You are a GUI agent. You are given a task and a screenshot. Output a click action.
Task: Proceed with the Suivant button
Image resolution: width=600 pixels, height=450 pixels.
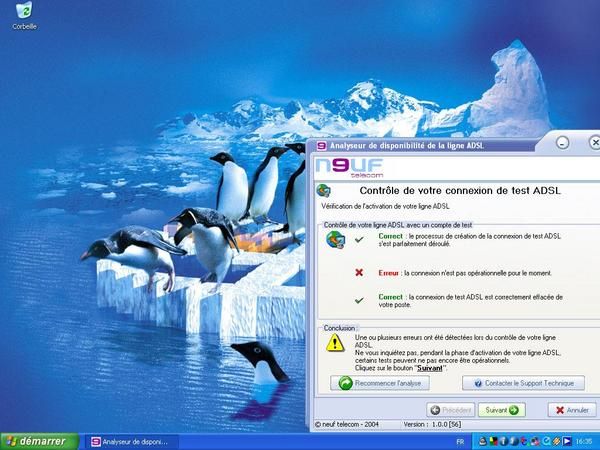[502, 410]
